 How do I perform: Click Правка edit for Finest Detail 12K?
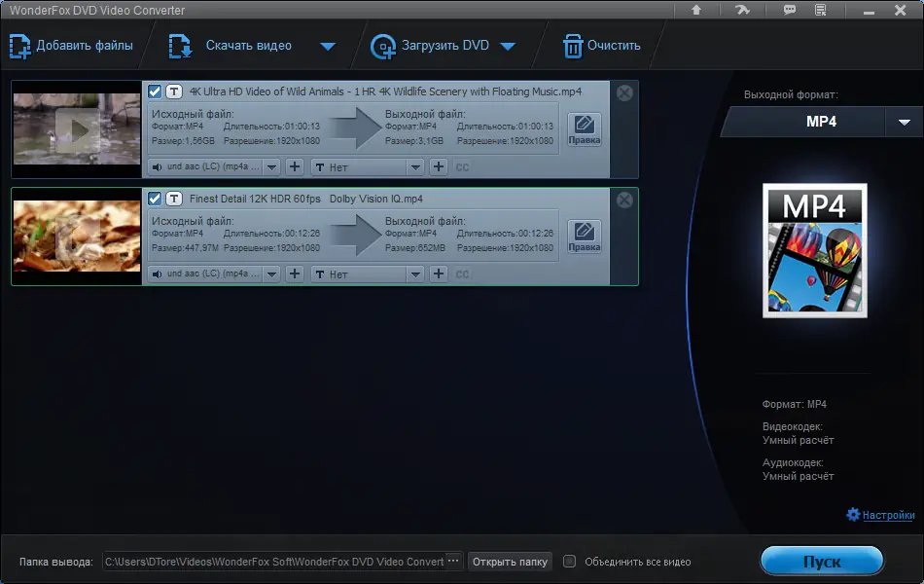[585, 237]
